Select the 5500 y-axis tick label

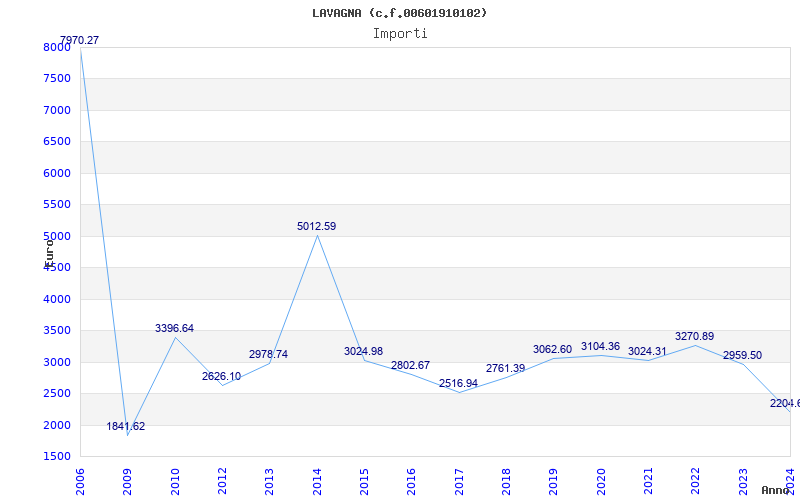pyautogui.click(x=57, y=205)
